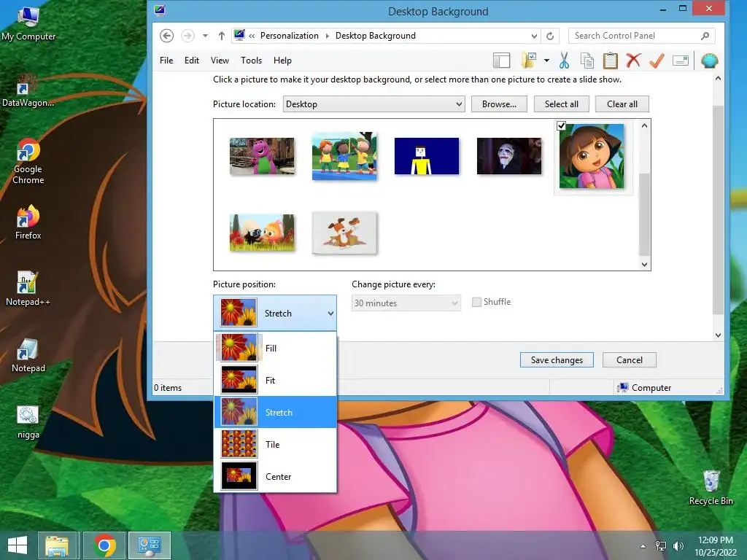Click in the Search Control Panel field
Image resolution: width=747 pixels, height=560 pixels.
point(641,36)
